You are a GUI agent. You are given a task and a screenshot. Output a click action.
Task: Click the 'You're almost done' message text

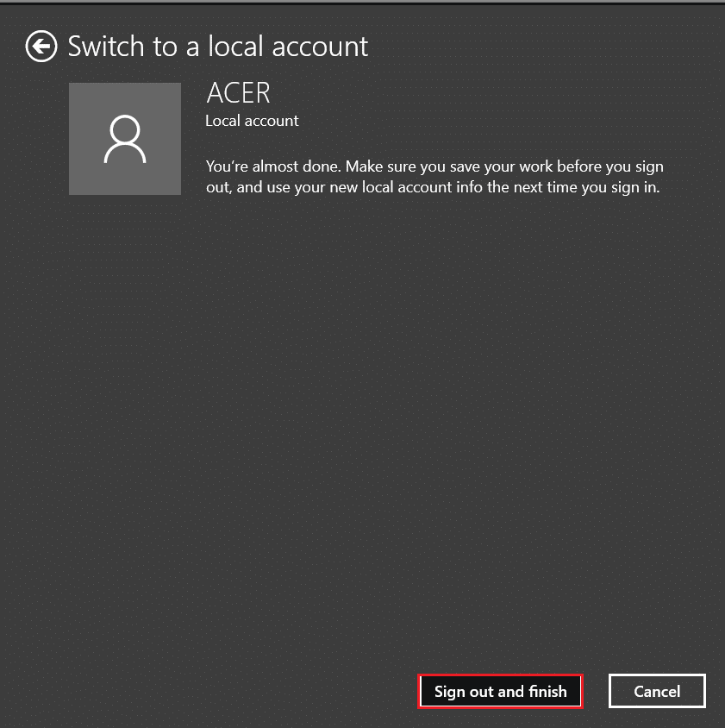[434, 166]
